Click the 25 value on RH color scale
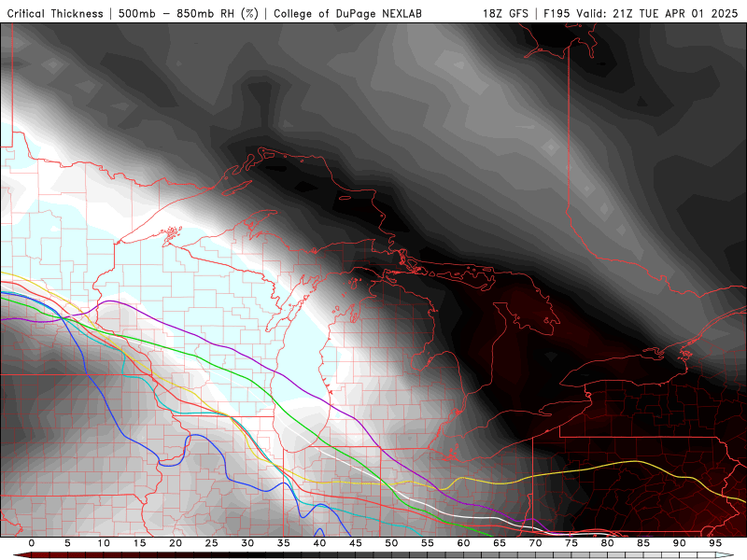Screen dimensions: 747x560 pyautogui.click(x=211, y=543)
